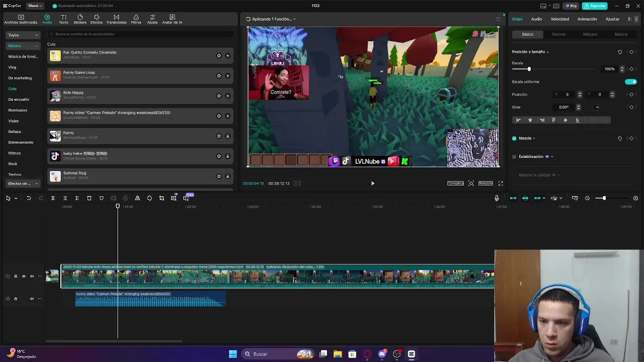
Task: Add Fun Quirky Comedy Cinematic to timeline
Action: [227, 55]
